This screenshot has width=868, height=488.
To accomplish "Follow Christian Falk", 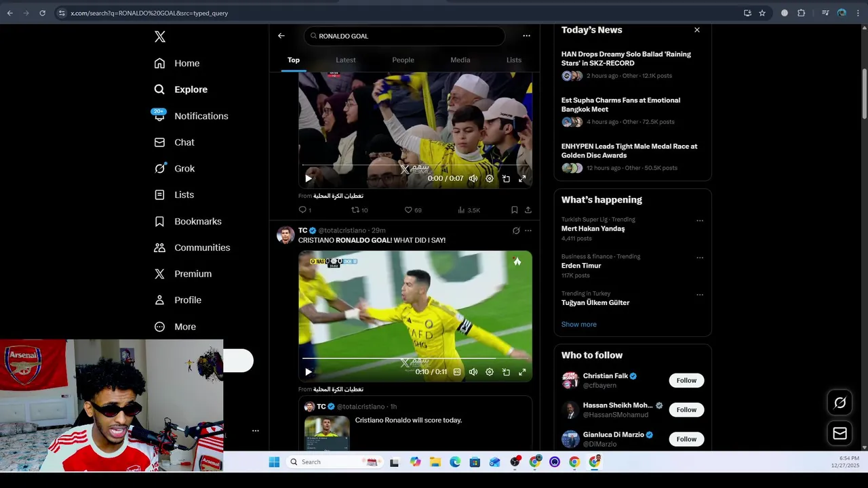I will click(x=686, y=380).
